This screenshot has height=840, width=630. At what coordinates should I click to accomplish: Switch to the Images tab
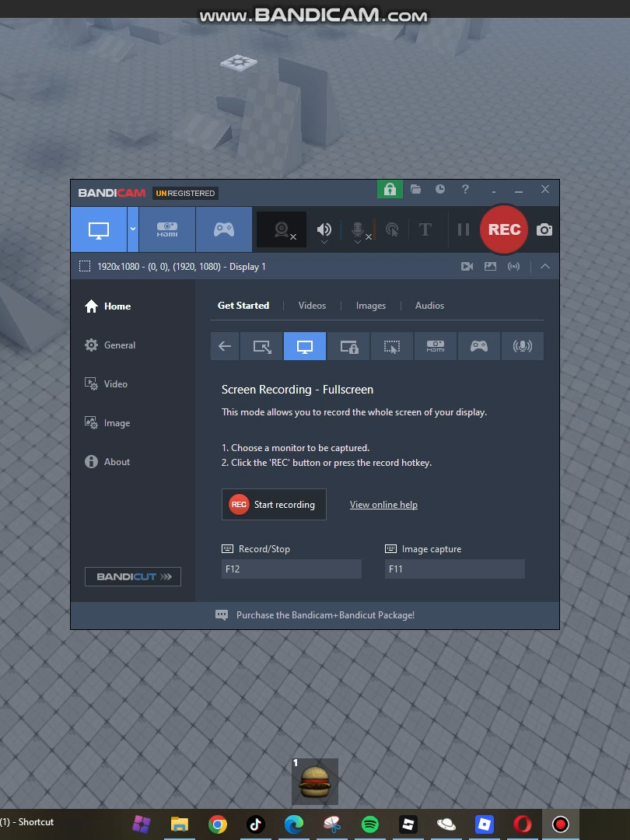[x=371, y=306]
